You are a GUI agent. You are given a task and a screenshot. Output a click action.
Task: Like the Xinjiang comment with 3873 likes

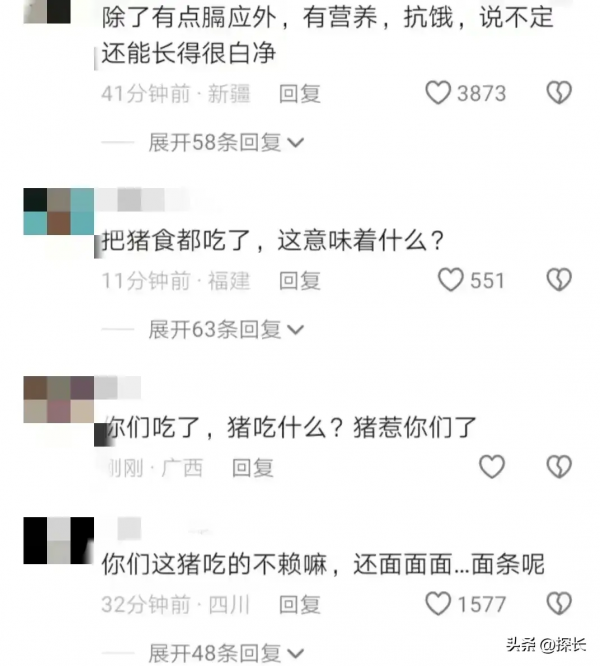[438, 92]
